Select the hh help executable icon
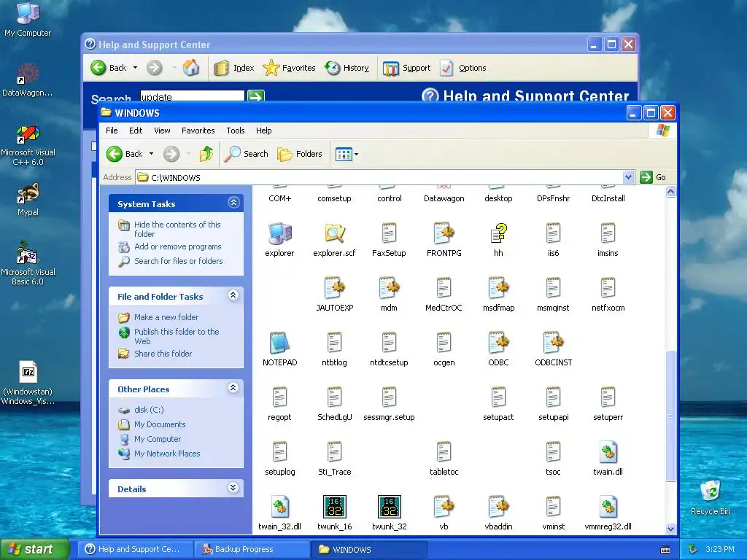This screenshot has height=560, width=747. coord(498,233)
